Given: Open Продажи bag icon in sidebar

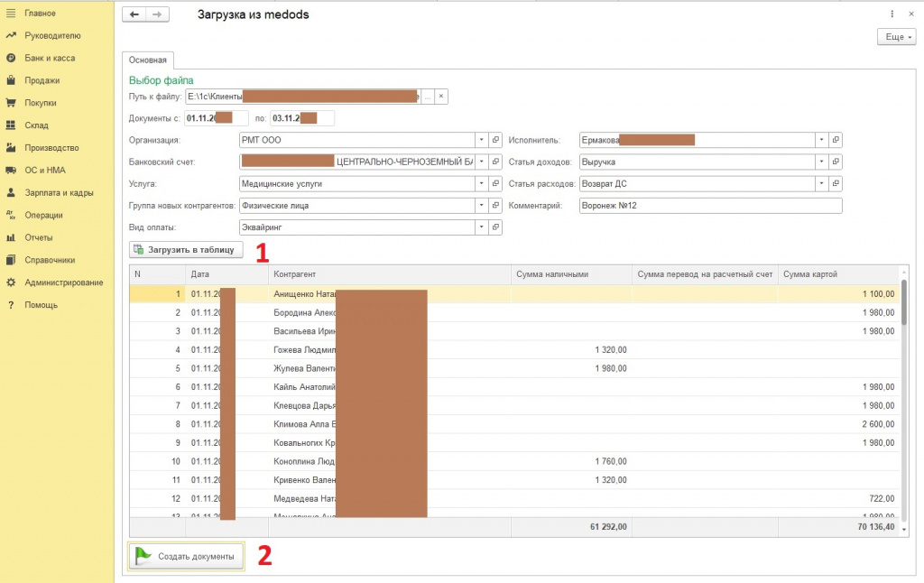Looking at the screenshot, I should coord(11,80).
